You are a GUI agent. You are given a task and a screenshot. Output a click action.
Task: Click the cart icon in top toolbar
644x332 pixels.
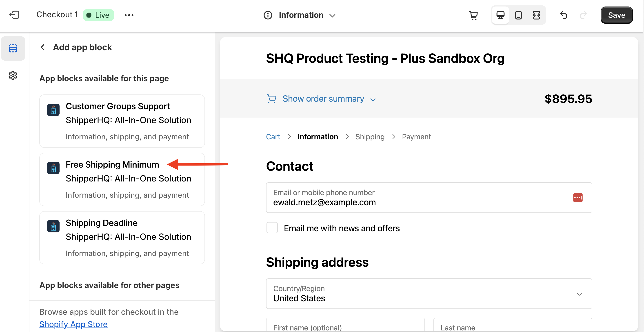(x=473, y=15)
